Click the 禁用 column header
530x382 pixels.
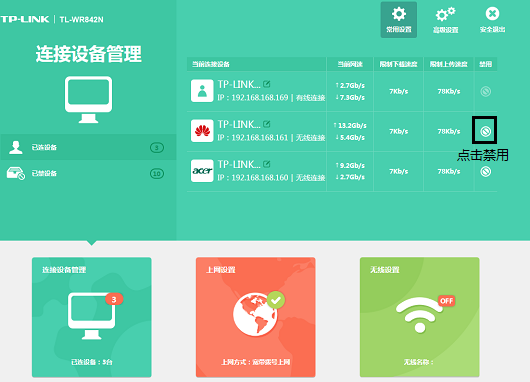point(486,64)
